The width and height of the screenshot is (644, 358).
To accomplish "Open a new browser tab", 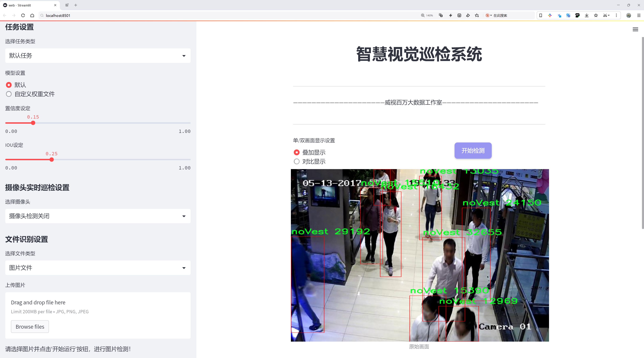I will click(x=76, y=5).
